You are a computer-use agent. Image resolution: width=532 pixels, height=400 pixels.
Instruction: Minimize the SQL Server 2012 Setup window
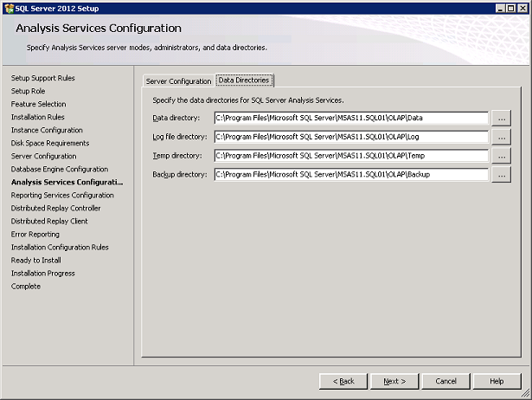click(500, 8)
